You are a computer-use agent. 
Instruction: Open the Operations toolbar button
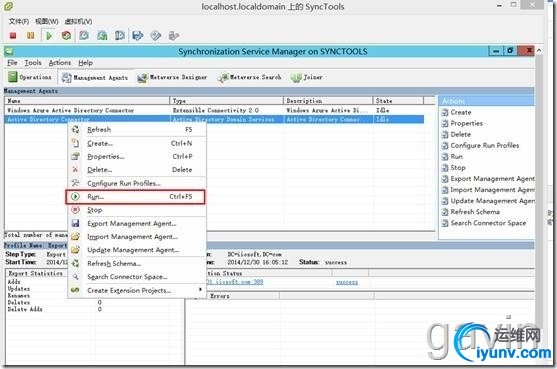point(30,77)
